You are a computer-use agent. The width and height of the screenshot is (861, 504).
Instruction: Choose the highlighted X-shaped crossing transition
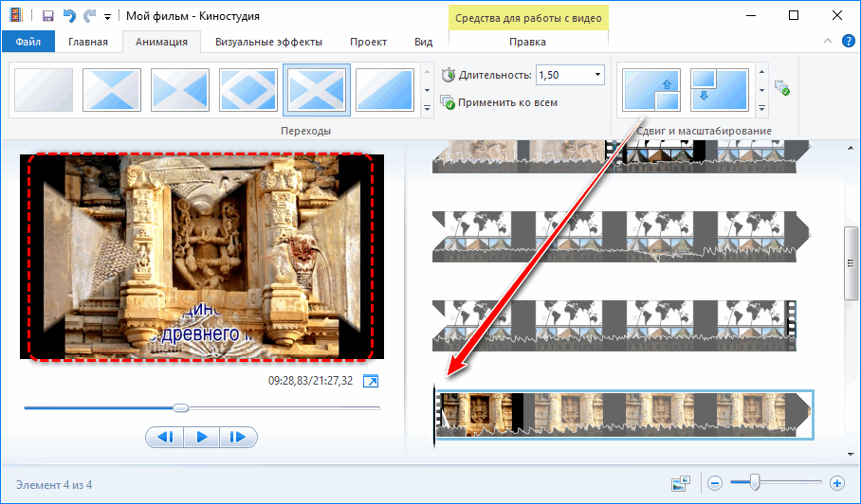tap(317, 90)
